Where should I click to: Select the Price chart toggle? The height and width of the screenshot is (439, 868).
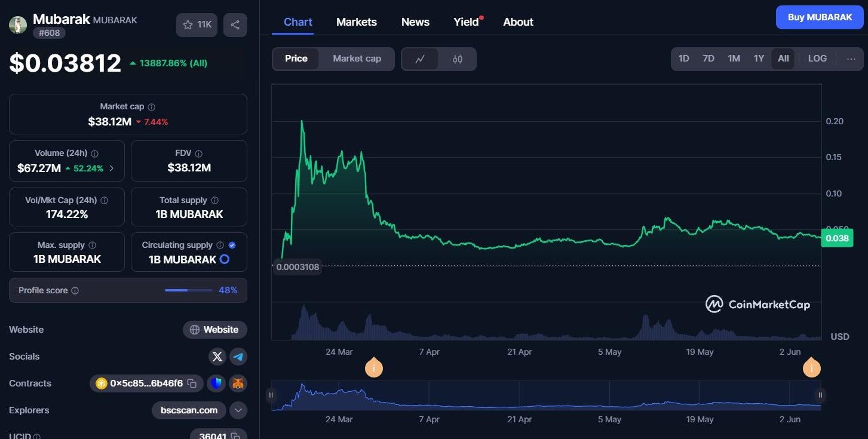pyautogui.click(x=296, y=59)
